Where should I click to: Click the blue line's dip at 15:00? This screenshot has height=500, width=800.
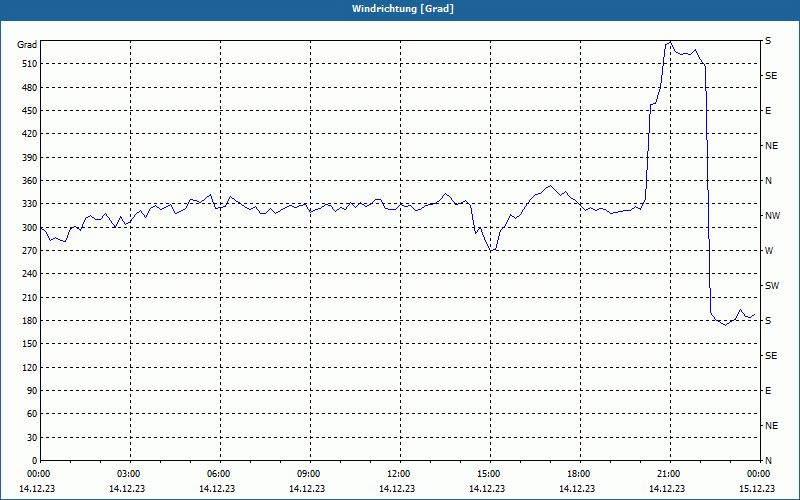point(491,251)
